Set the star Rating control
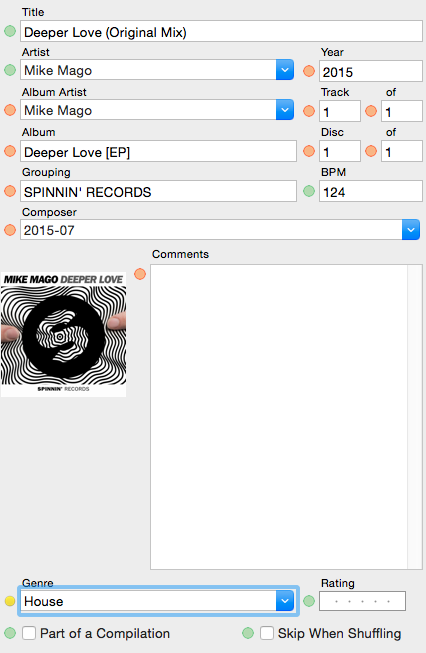 [x=362, y=601]
